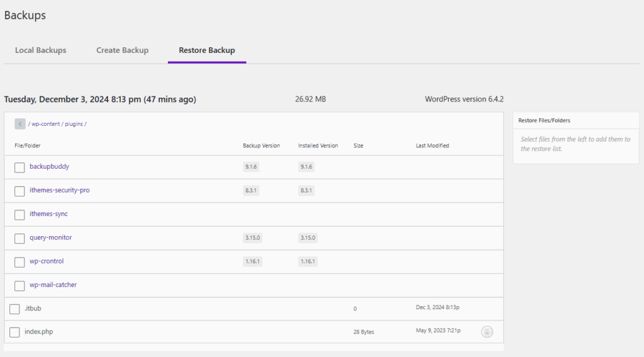Screen dimensions: 644x357
Task: Select the ithemes-security-pro checkbox
Action: [x=19, y=191]
